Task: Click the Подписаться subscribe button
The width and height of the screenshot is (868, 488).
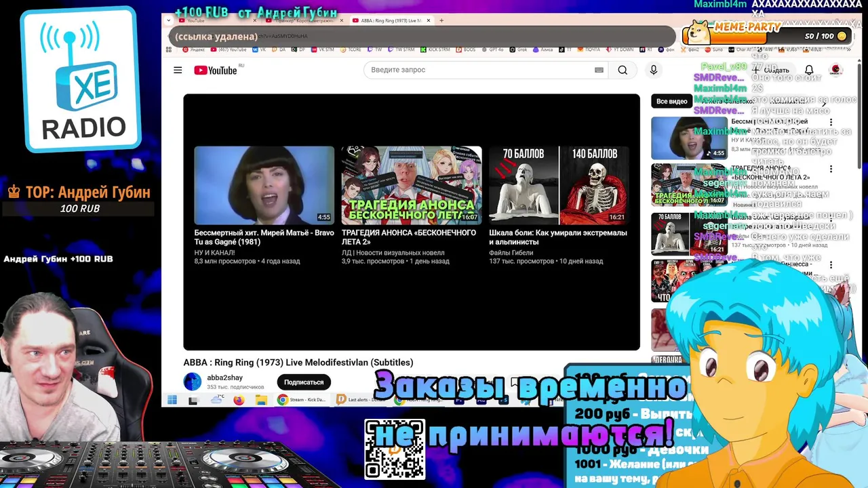Action: 303,382
